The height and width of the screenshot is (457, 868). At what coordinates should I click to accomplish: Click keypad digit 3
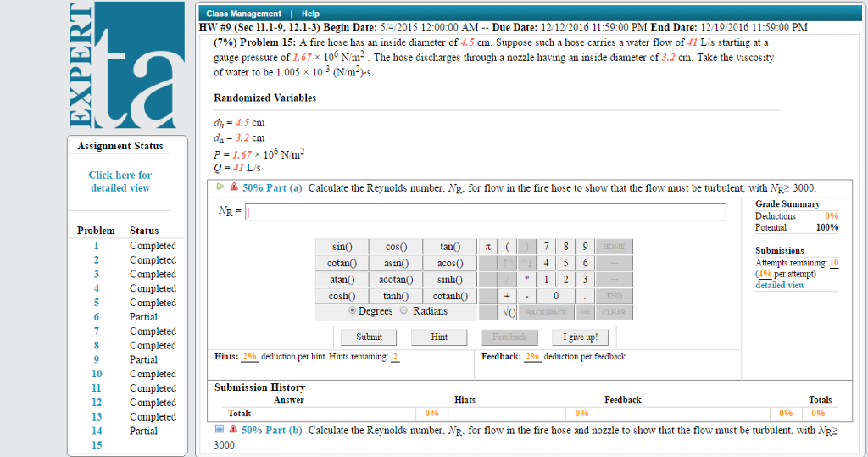[x=585, y=280]
